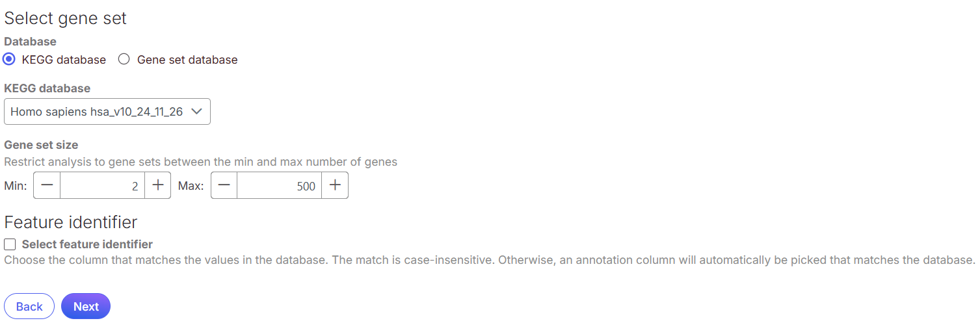Go back with the Back button

coord(29,307)
